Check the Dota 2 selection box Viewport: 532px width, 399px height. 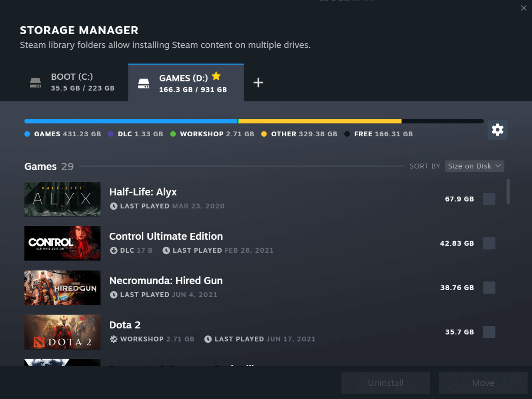[x=489, y=332]
